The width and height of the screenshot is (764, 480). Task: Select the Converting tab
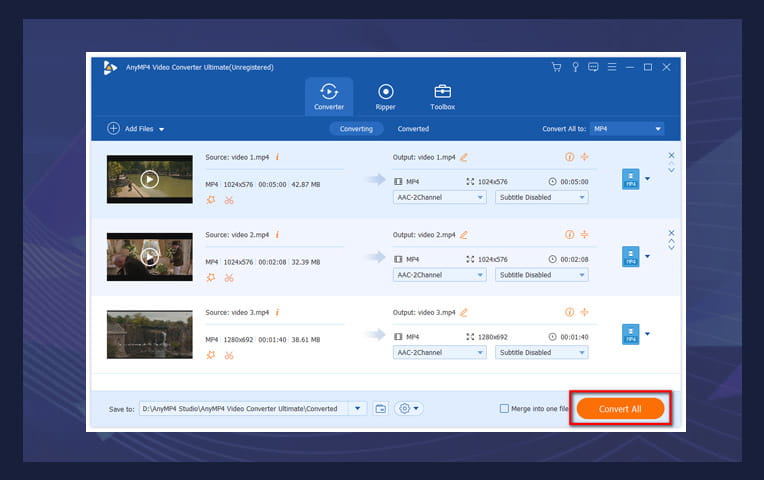(x=356, y=129)
